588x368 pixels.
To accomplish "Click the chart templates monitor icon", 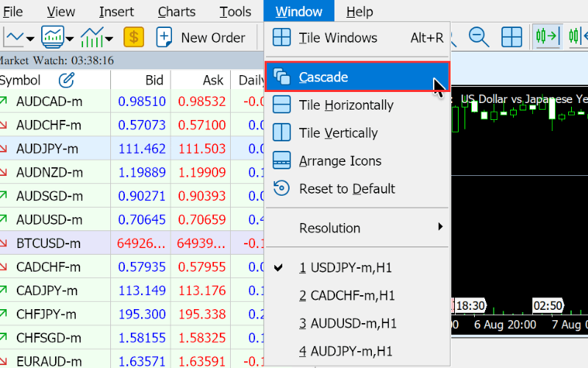I will tap(52, 37).
